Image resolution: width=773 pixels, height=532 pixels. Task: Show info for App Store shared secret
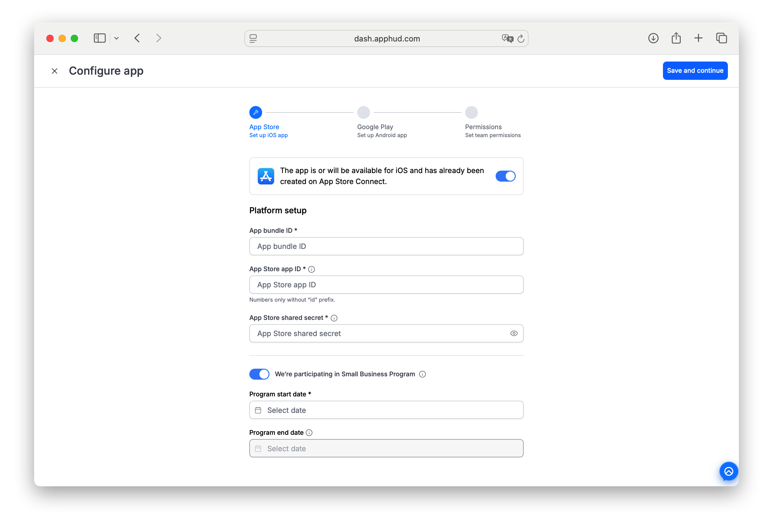point(334,318)
